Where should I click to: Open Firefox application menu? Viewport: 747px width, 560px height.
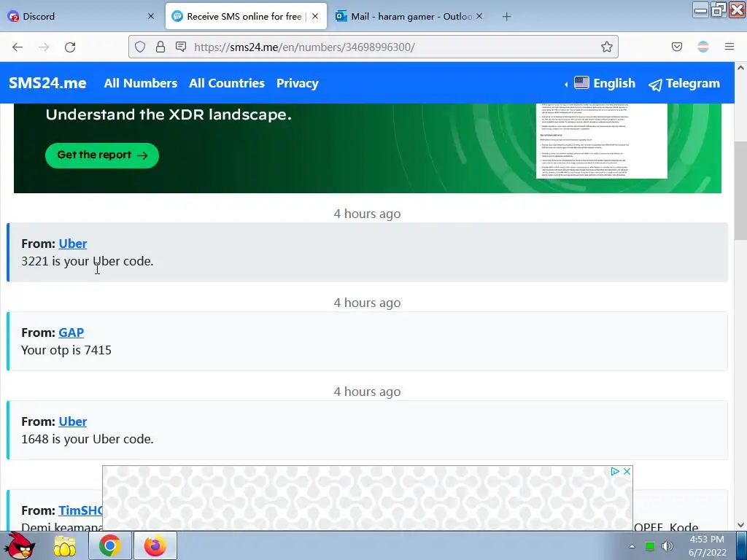729,47
